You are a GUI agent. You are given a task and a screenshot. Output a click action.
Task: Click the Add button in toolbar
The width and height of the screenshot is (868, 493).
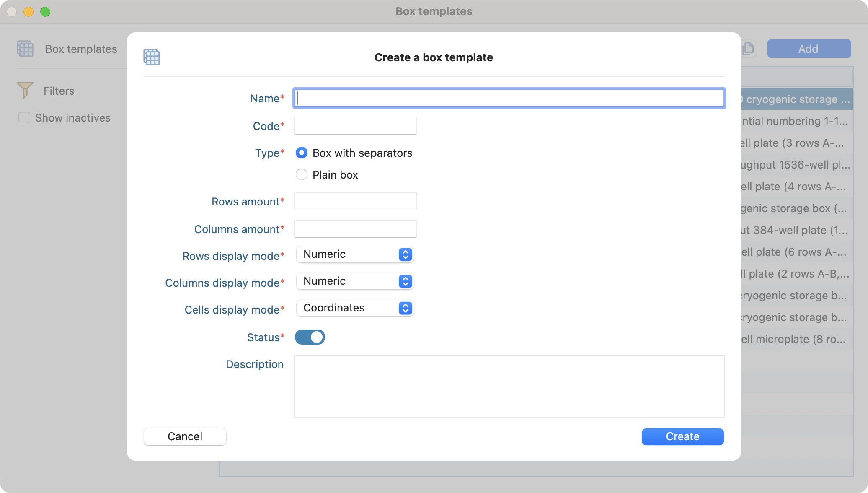pyautogui.click(x=809, y=49)
